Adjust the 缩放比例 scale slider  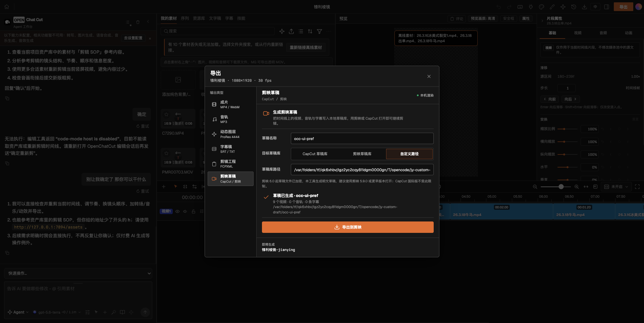pos(568,129)
